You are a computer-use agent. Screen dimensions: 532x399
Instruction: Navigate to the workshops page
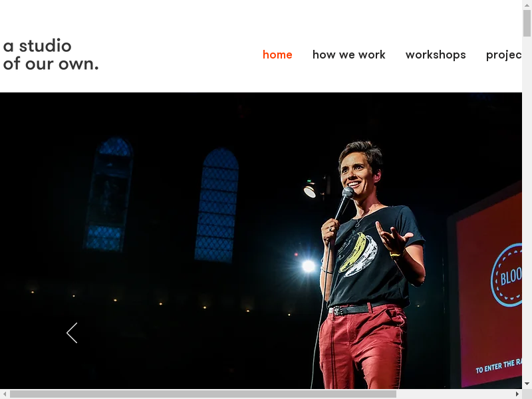[x=436, y=55]
